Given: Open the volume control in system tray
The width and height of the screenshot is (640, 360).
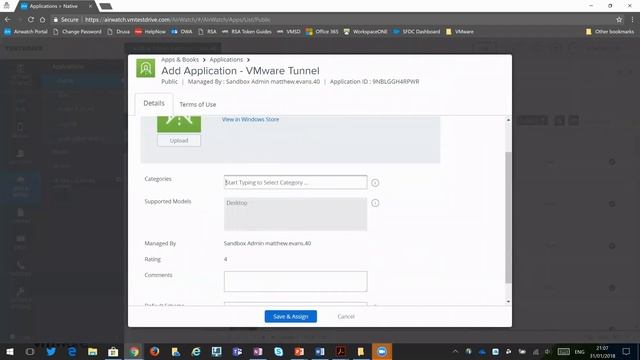Looking at the screenshot, I should click(548, 351).
